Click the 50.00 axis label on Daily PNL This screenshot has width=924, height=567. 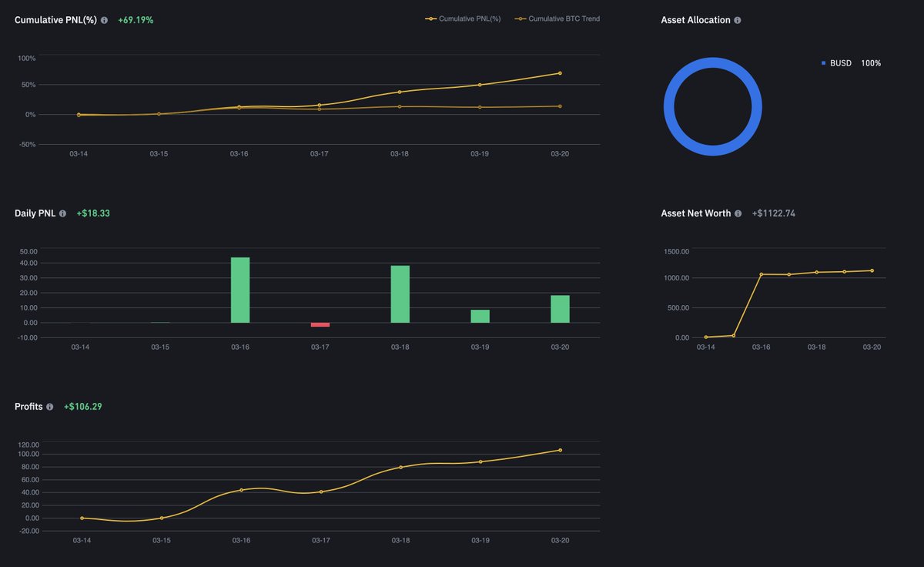(x=28, y=252)
